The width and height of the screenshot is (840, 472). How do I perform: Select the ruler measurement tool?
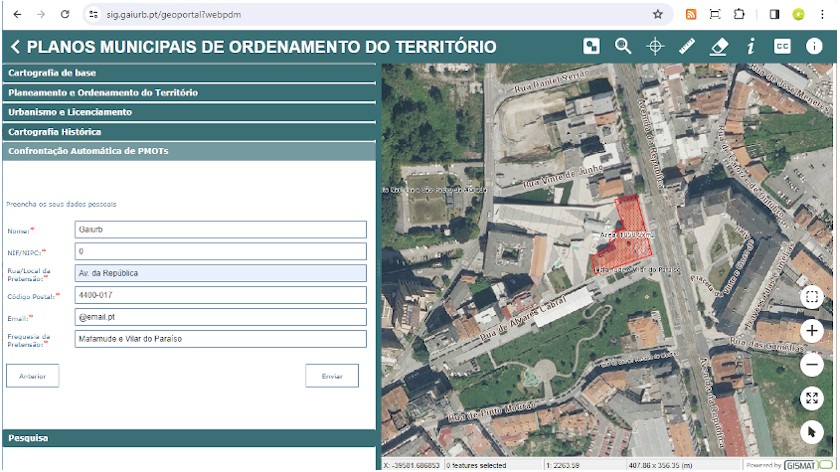click(686, 46)
